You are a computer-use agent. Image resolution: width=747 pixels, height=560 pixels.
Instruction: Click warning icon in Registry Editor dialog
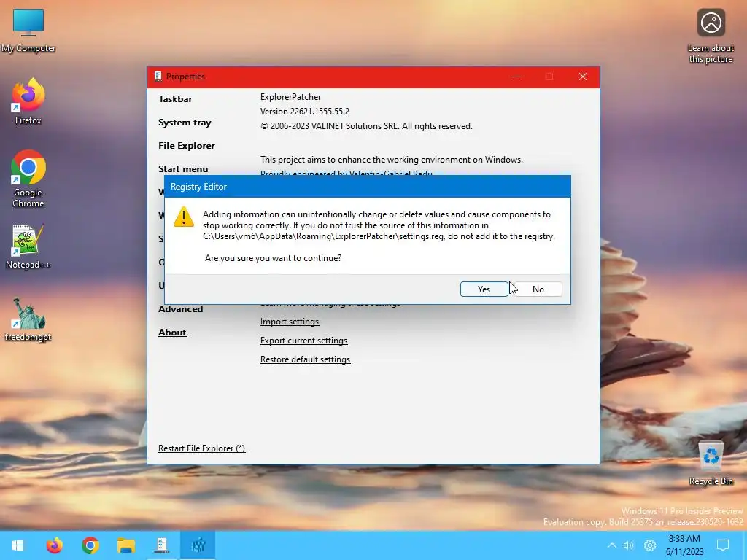[184, 217]
